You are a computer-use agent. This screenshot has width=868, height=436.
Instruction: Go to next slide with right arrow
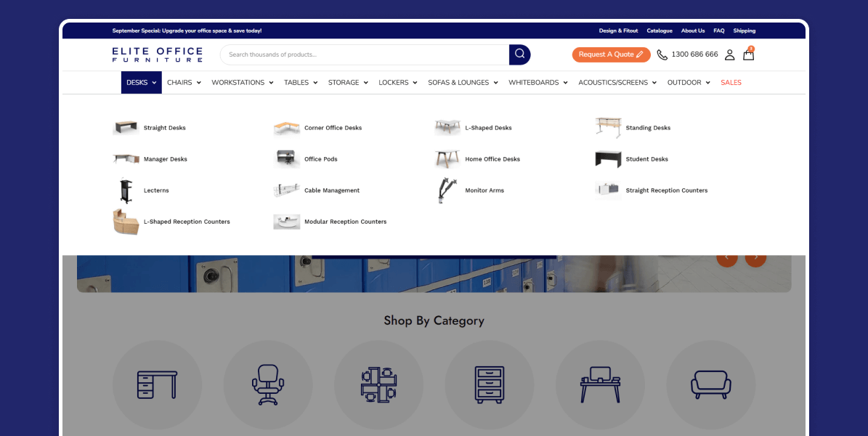point(755,257)
